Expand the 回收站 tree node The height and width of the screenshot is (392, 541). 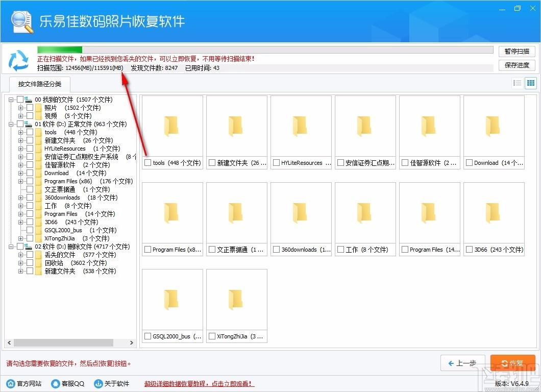click(x=21, y=263)
